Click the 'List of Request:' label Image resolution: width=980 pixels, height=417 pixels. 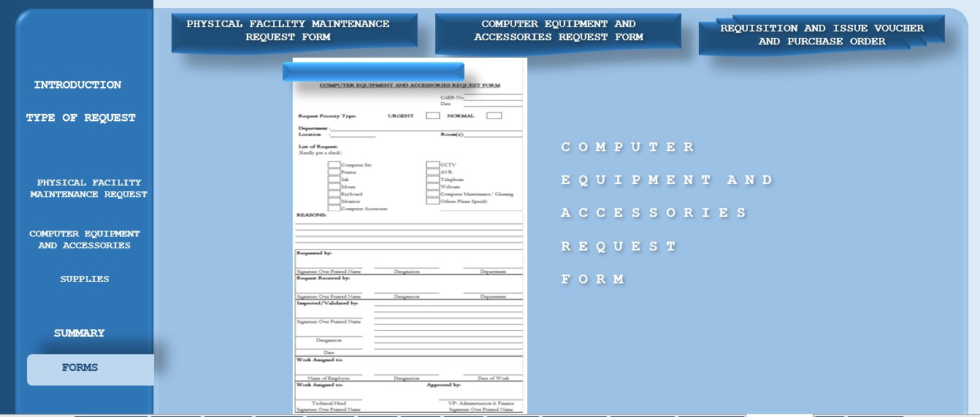pos(318,147)
